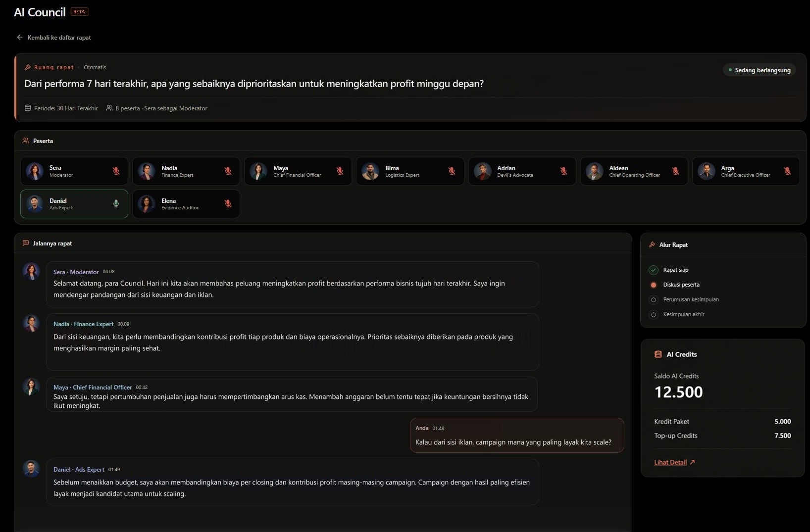Click Sedang berlangsung status badge
This screenshot has height=532, width=810.
pyautogui.click(x=759, y=70)
